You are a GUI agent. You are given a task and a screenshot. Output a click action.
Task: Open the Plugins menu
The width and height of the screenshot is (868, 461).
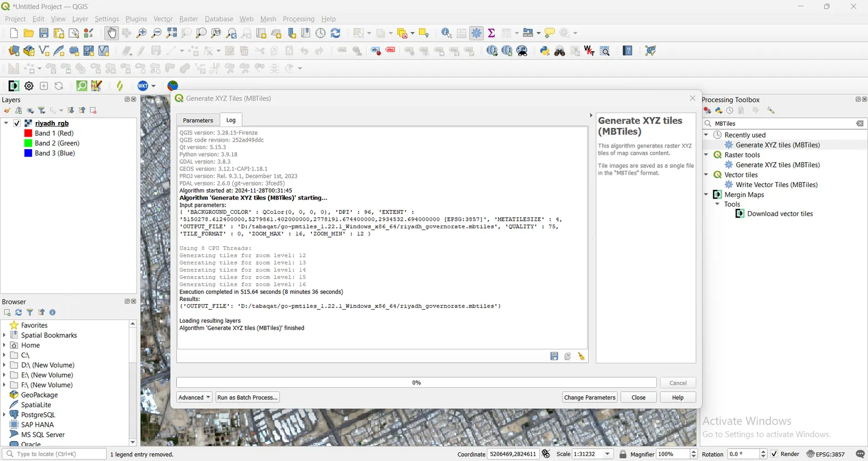click(136, 19)
